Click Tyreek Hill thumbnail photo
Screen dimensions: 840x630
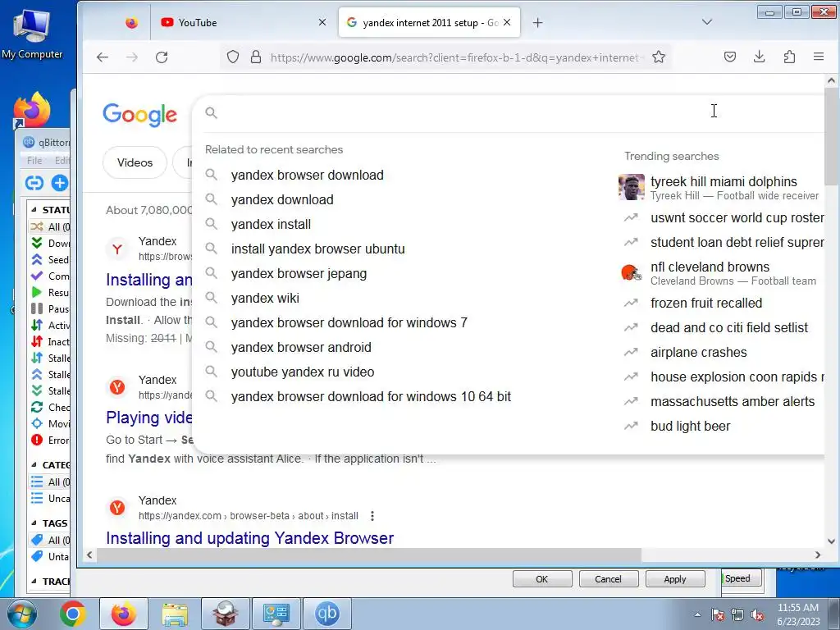coord(631,187)
